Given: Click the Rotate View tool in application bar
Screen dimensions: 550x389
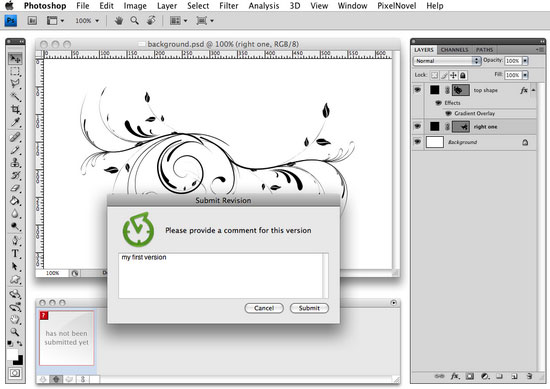Looking at the screenshot, I should (x=151, y=21).
